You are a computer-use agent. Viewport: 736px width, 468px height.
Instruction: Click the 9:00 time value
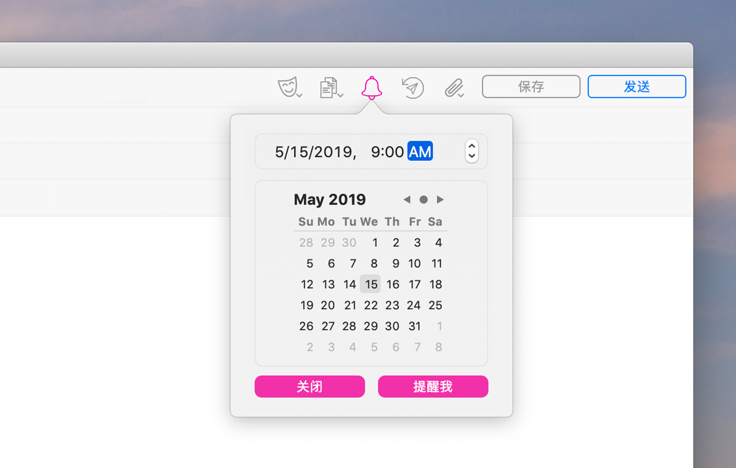click(x=387, y=152)
